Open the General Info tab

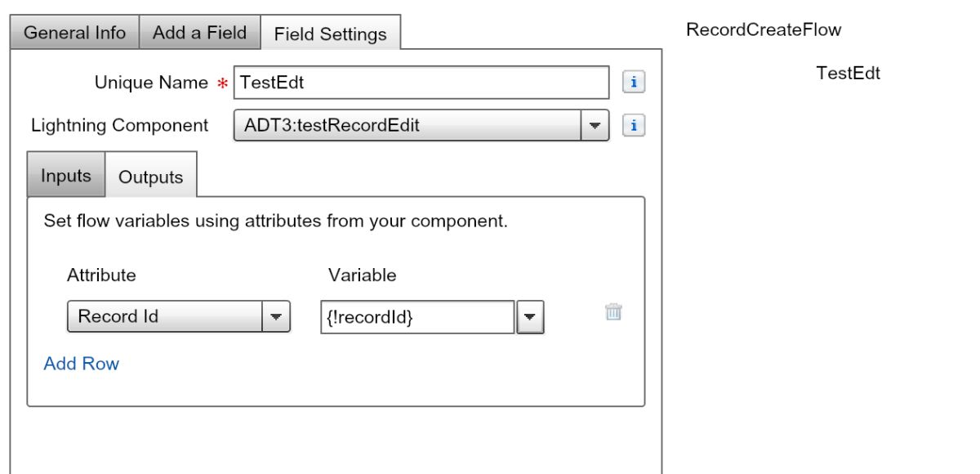click(x=74, y=33)
